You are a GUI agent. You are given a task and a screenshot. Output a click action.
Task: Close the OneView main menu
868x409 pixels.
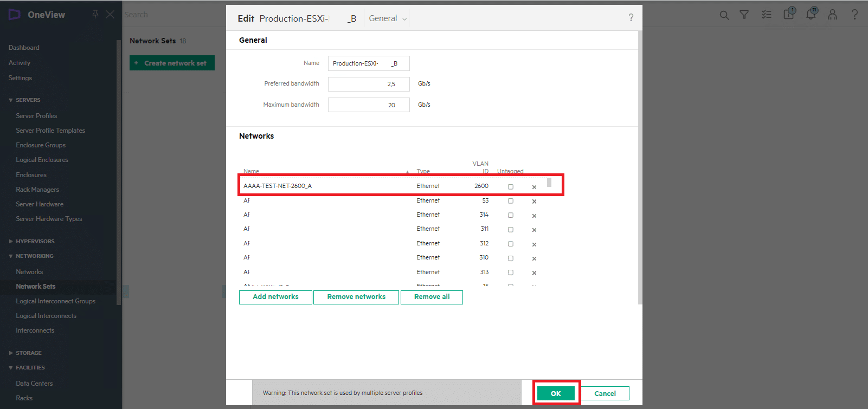110,15
